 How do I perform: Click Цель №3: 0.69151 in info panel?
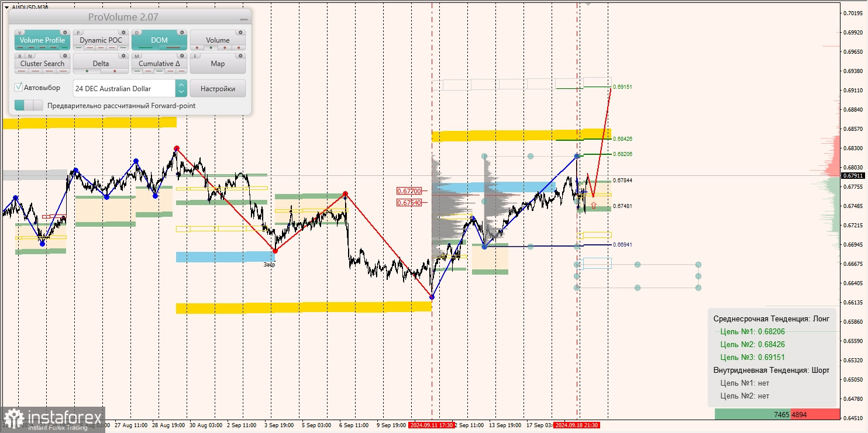(752, 357)
